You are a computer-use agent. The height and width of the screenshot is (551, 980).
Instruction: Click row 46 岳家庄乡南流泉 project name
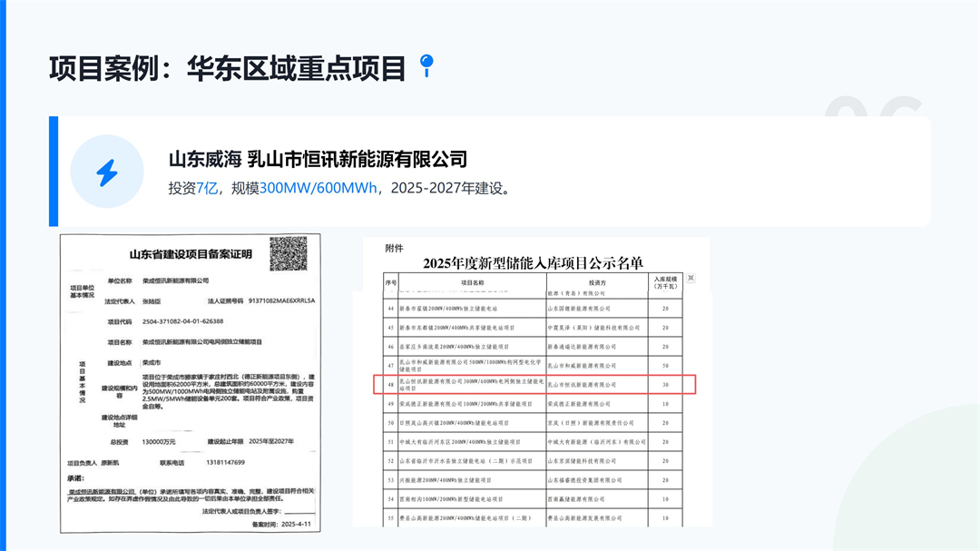[455, 347]
